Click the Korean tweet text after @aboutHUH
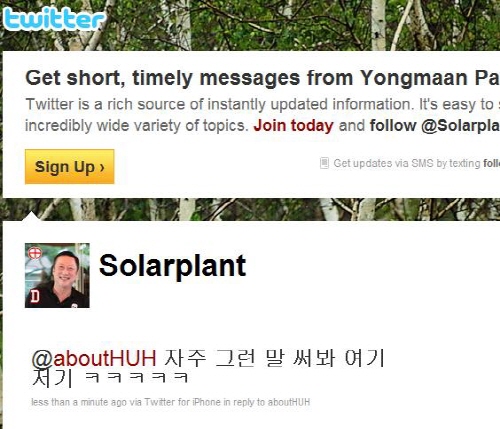Viewport: 500px width, 429px height. (208, 368)
